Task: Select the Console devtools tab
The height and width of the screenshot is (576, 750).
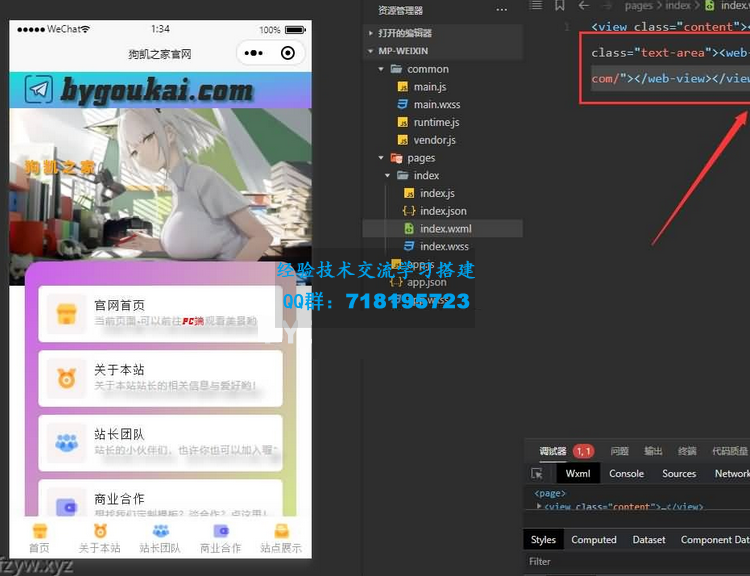Action: coord(626,473)
